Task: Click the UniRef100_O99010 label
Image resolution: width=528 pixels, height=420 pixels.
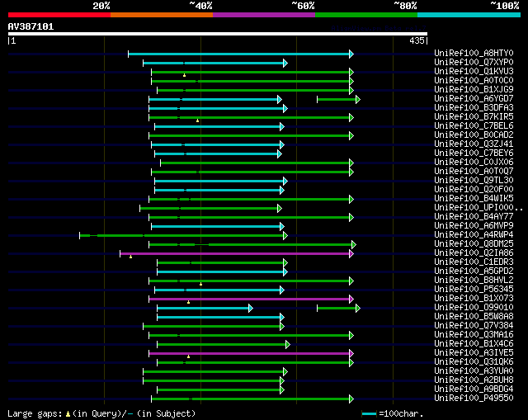Action: (x=474, y=308)
